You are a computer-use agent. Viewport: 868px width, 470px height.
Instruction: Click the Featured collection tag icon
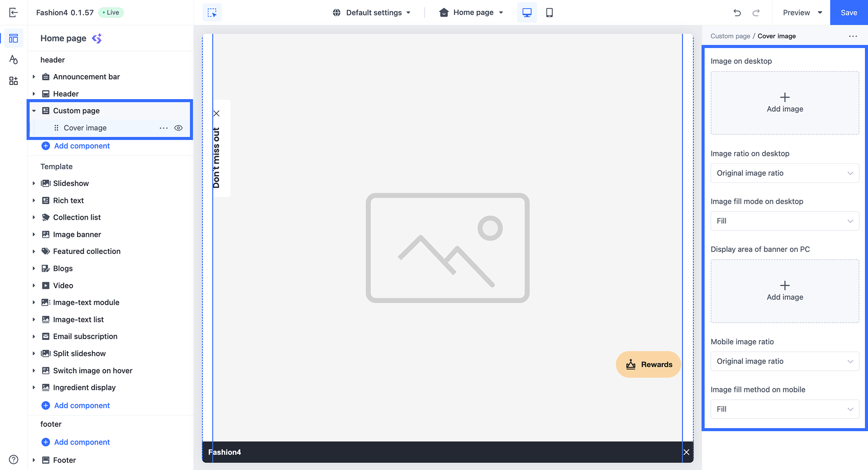pyautogui.click(x=46, y=251)
